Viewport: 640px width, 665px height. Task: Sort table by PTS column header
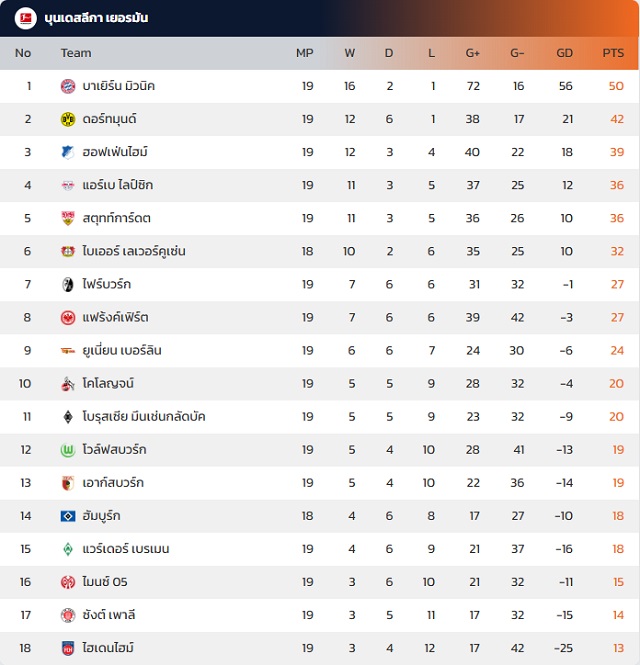[613, 53]
